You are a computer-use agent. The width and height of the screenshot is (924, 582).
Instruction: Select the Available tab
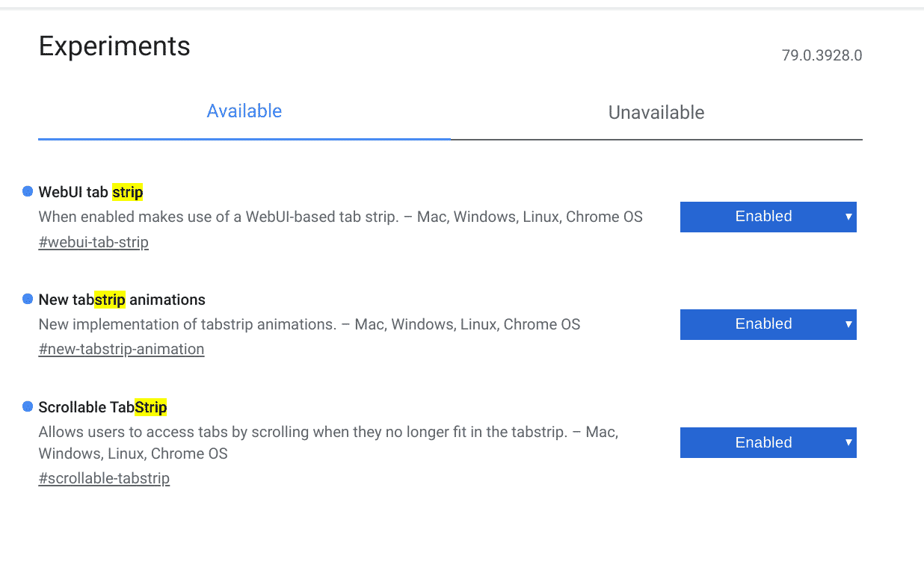click(244, 111)
